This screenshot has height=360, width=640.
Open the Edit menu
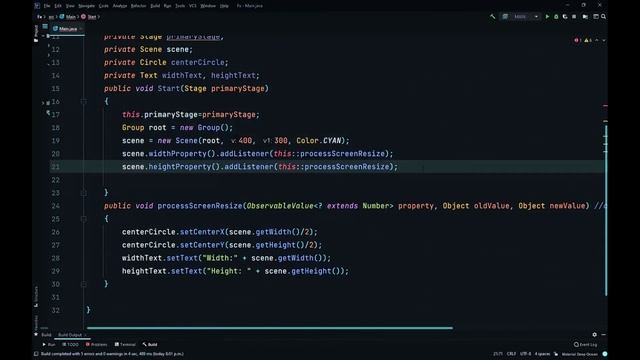point(58,6)
